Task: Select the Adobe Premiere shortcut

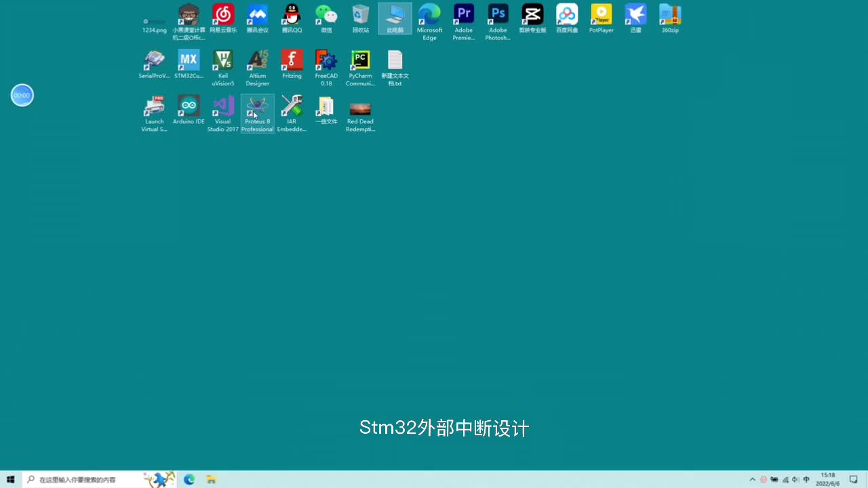Action: (464, 22)
